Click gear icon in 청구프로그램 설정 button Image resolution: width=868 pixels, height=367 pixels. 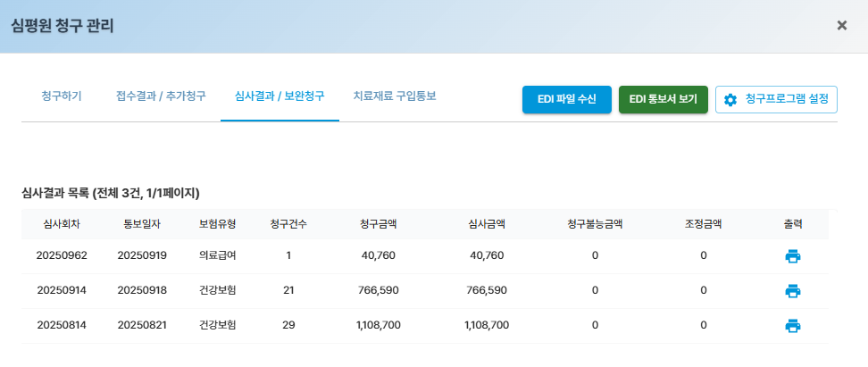click(x=730, y=100)
